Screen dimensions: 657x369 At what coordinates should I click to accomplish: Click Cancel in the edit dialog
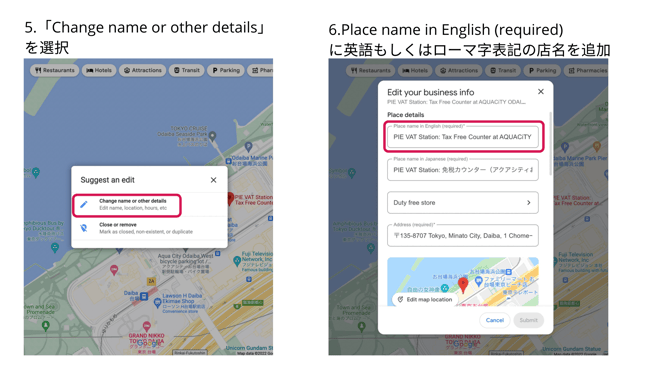point(495,320)
